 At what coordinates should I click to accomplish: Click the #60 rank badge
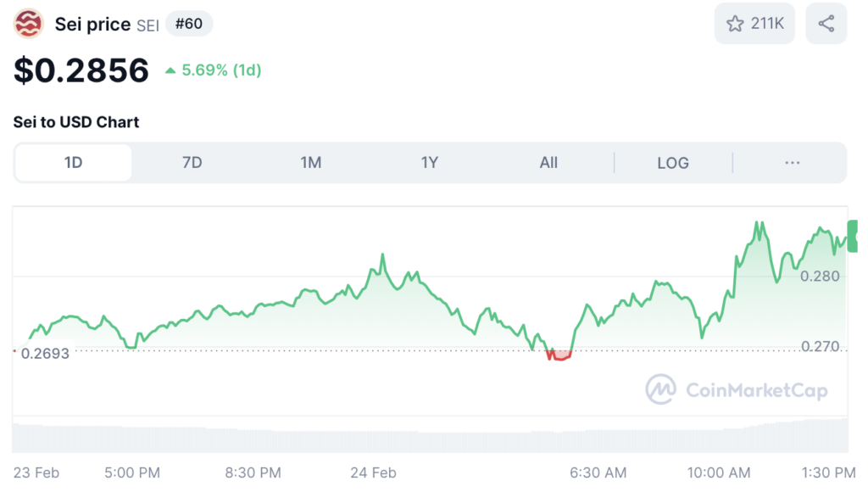189,24
